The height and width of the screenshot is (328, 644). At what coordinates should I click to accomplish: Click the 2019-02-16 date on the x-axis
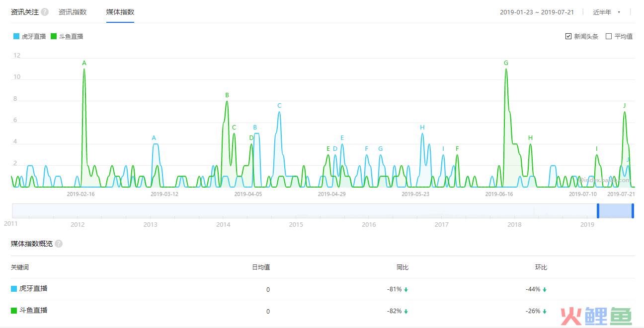pyautogui.click(x=80, y=194)
